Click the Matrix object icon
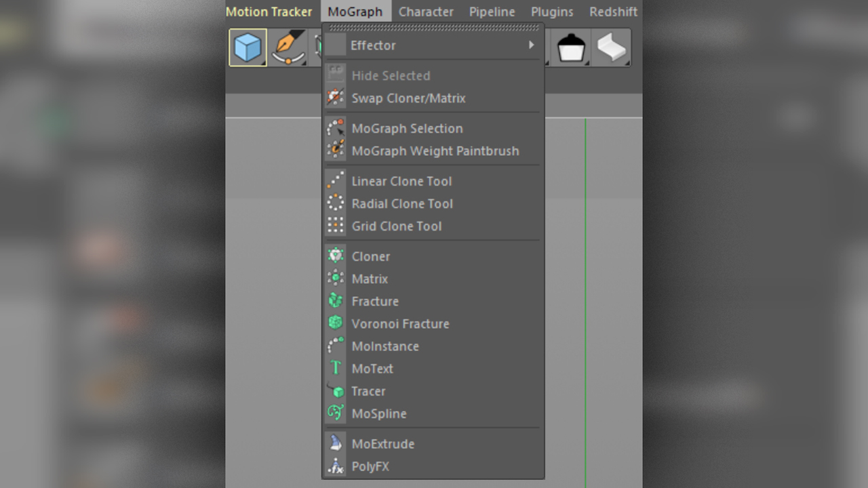This screenshot has width=868, height=488. (x=336, y=279)
